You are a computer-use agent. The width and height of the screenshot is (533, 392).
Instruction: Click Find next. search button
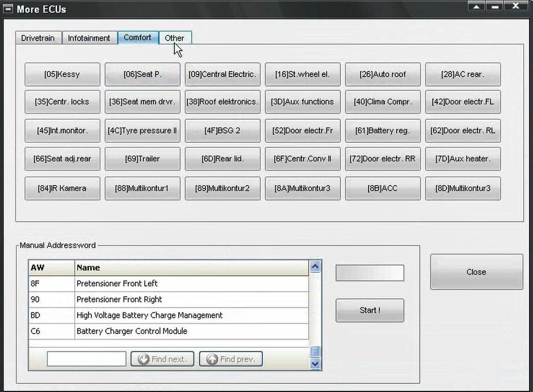coord(162,359)
